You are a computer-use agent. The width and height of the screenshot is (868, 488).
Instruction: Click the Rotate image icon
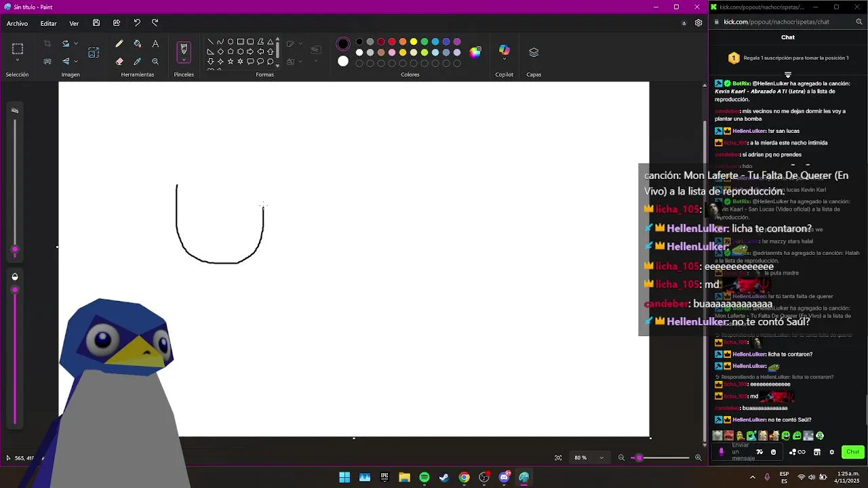point(66,44)
